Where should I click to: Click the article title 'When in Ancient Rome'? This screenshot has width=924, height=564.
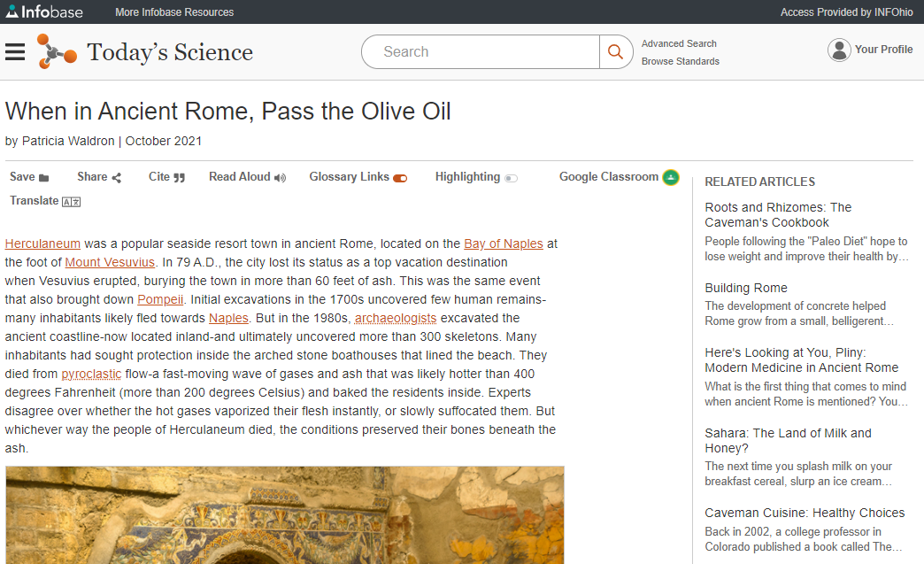coord(228,112)
